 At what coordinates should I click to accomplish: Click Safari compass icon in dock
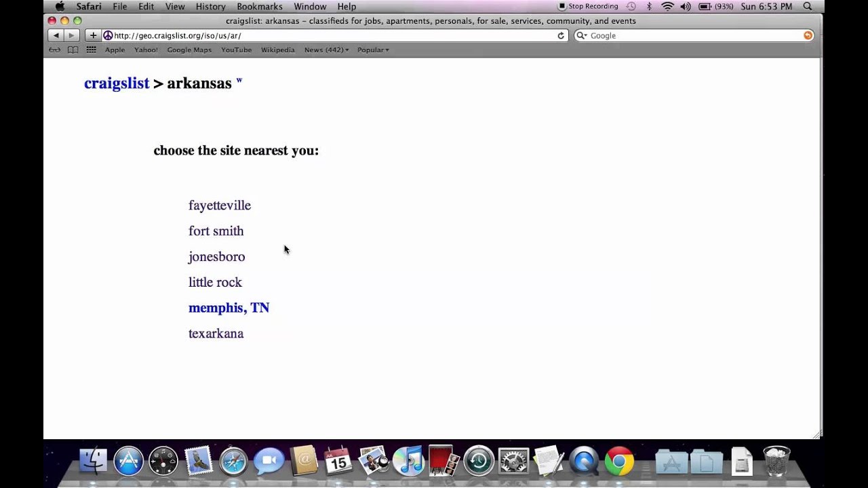234,461
